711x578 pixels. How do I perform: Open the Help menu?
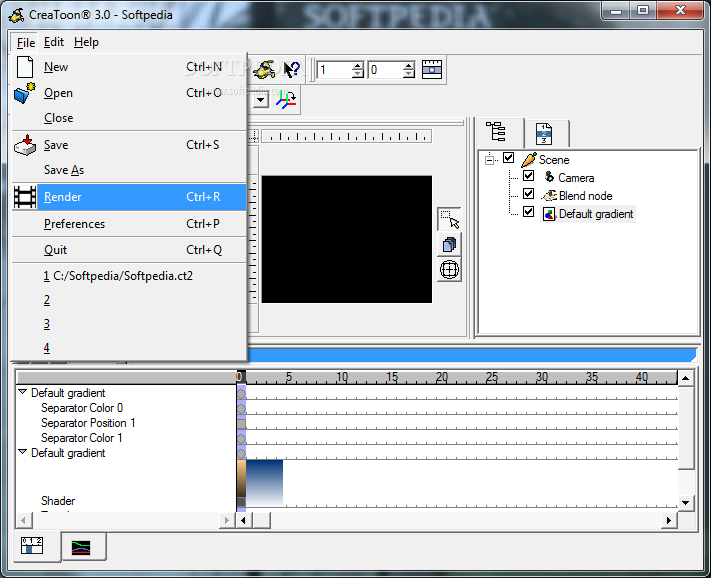tap(86, 42)
